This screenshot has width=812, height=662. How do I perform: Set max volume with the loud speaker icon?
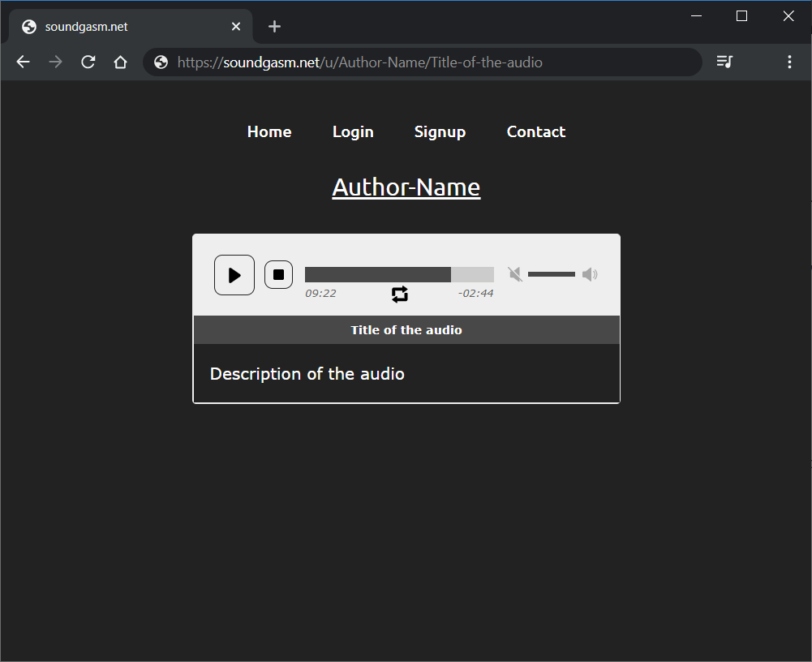click(590, 274)
